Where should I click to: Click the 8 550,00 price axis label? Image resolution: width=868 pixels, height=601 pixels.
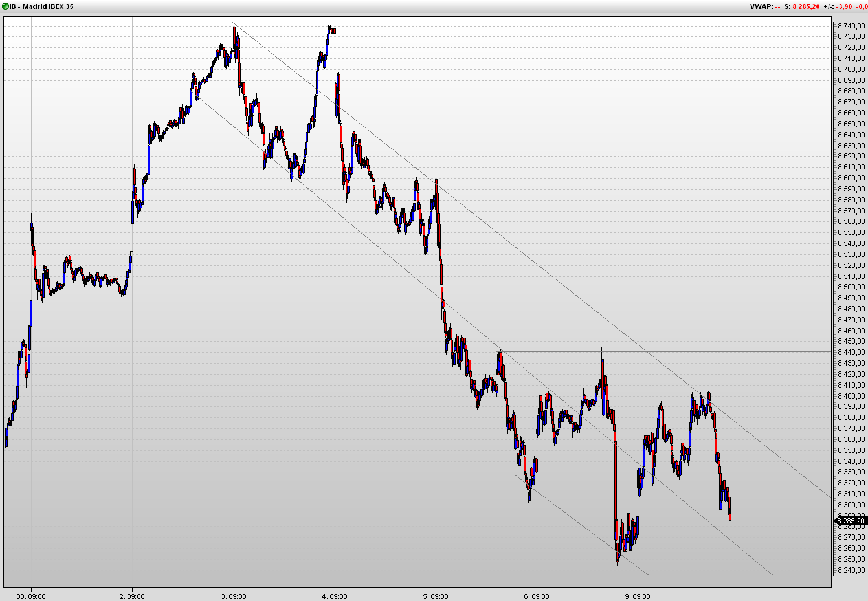coord(851,232)
